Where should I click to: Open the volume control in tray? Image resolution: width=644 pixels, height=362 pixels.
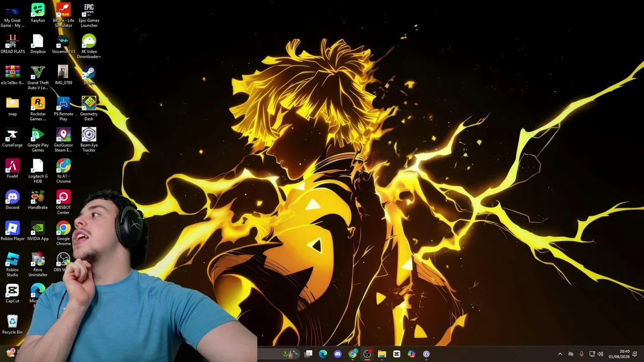pos(600,354)
